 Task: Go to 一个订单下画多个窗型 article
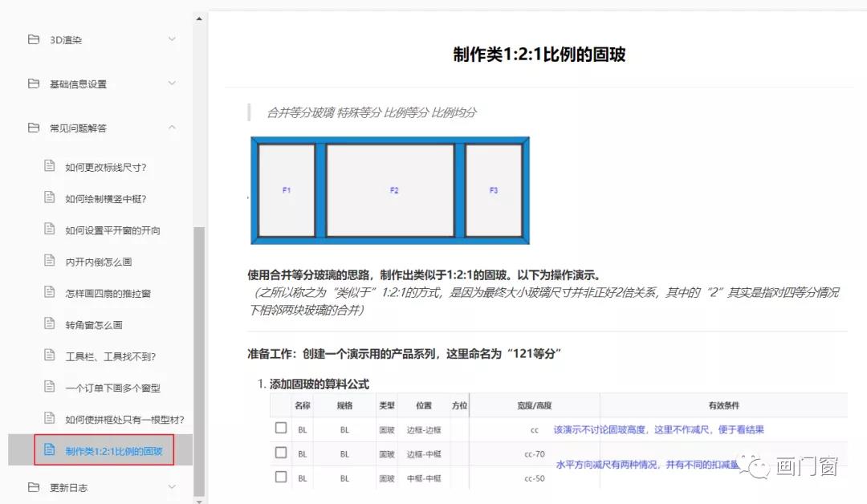coord(112,387)
